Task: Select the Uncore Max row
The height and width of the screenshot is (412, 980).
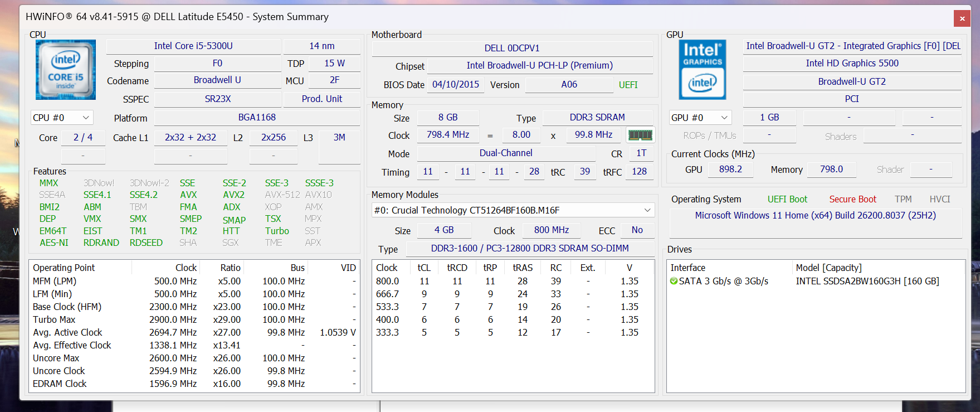Action: click(194, 358)
